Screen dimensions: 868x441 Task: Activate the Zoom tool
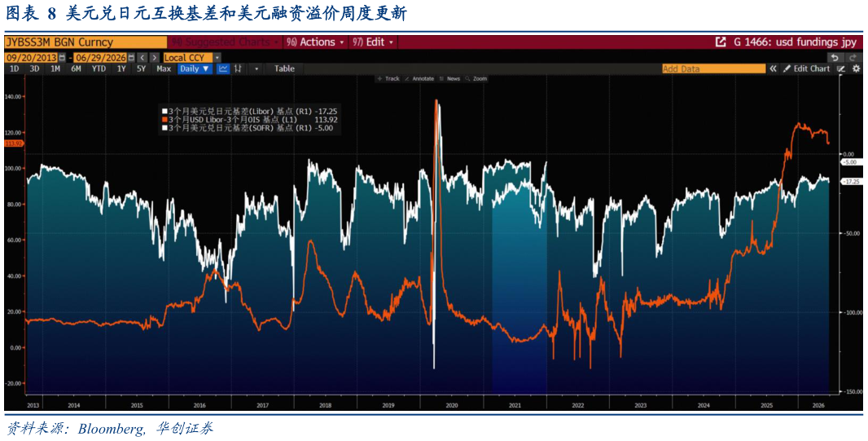476,79
